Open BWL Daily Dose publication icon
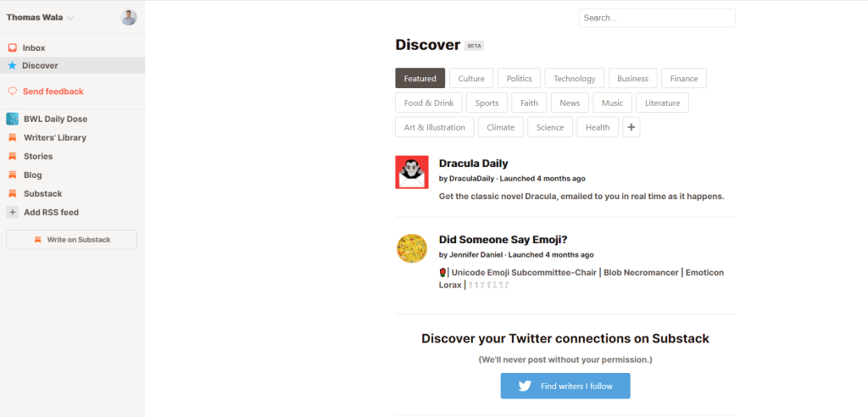Screen dimensions: 868x417 pos(12,120)
